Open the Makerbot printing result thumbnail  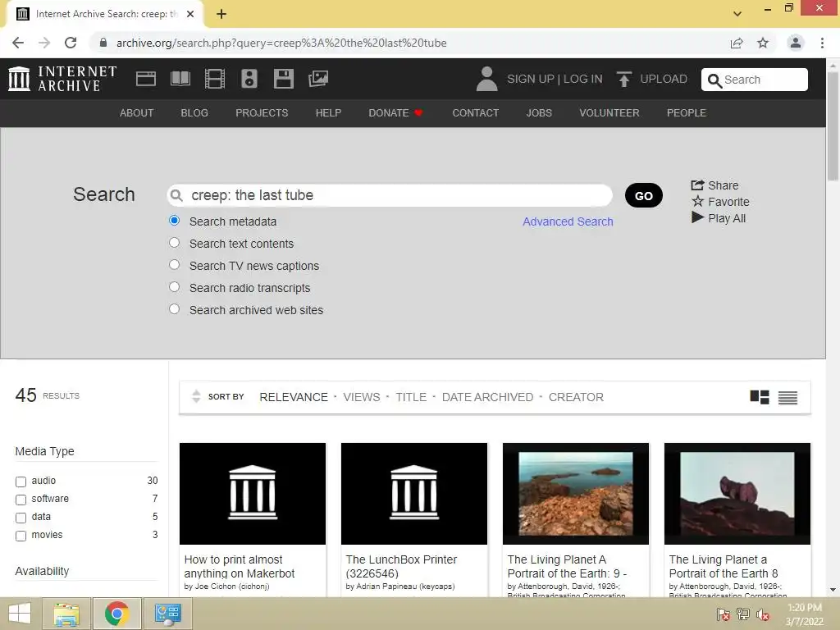pos(253,493)
